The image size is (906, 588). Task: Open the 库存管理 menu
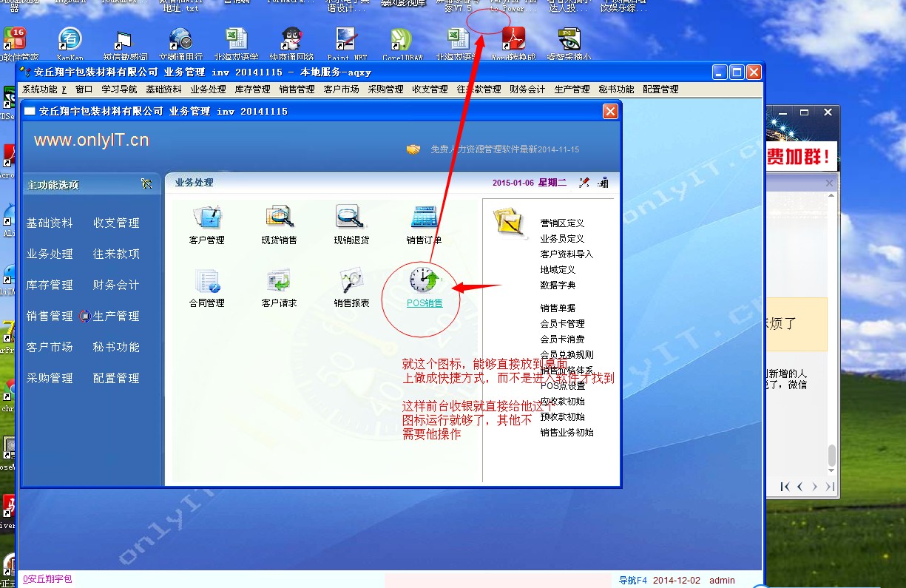[252, 89]
